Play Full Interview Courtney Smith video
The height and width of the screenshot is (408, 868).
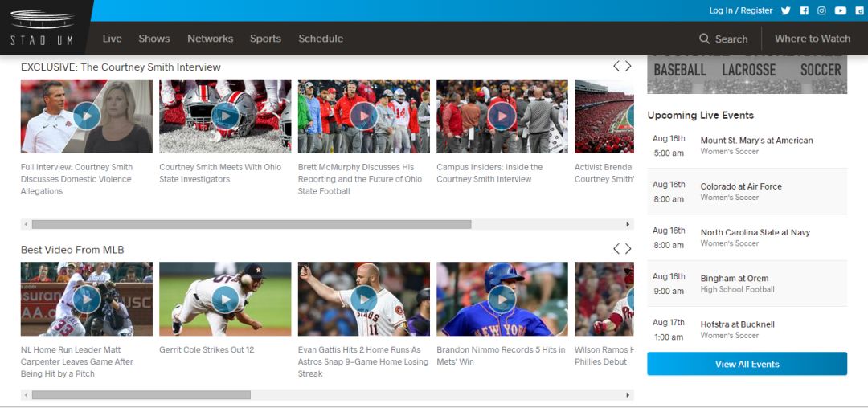click(x=86, y=116)
